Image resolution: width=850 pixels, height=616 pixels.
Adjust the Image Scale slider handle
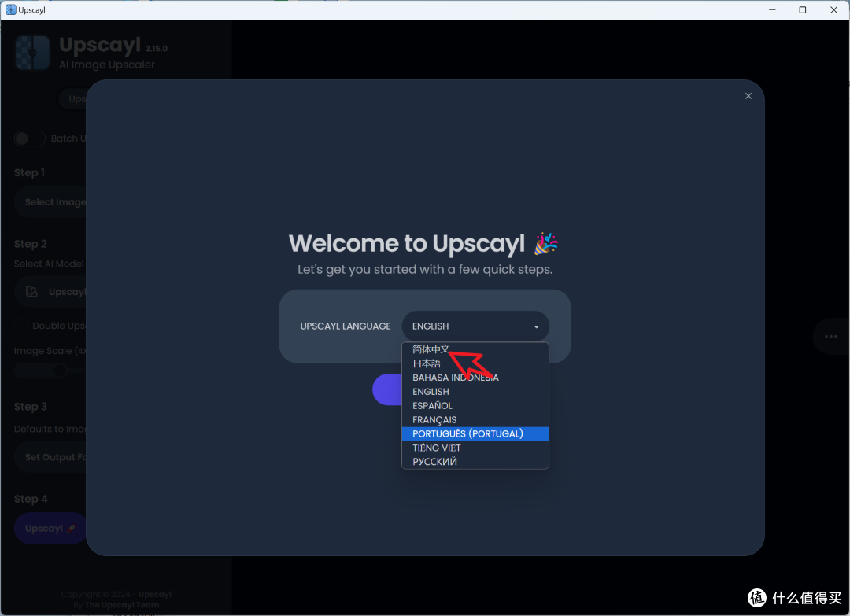60,371
